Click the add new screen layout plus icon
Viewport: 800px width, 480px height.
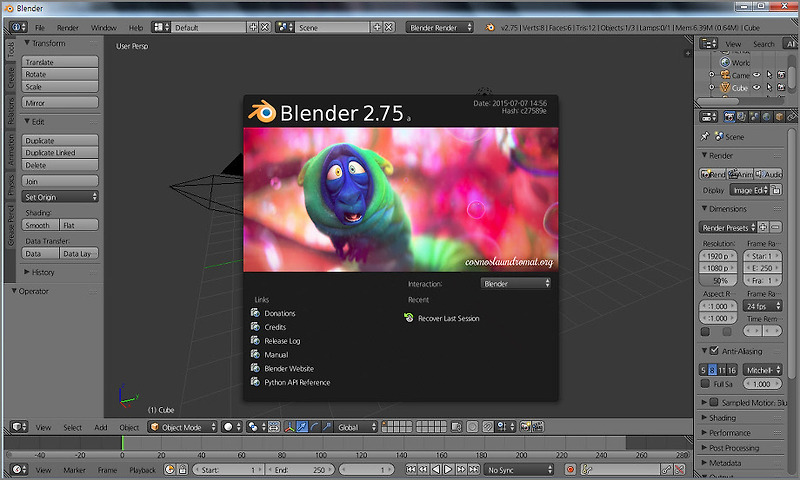[x=253, y=27]
